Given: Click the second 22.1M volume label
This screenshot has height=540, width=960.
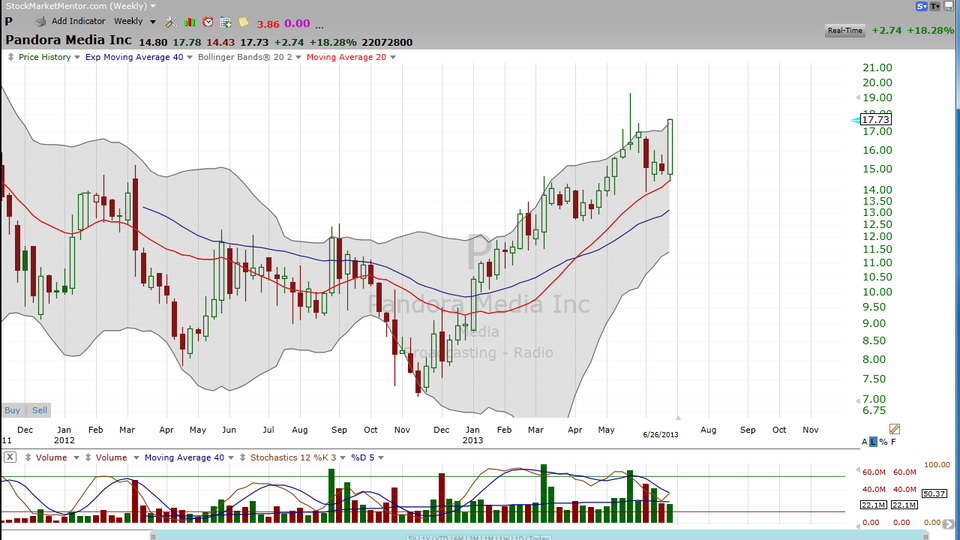Looking at the screenshot, I should pyautogui.click(x=904, y=505).
